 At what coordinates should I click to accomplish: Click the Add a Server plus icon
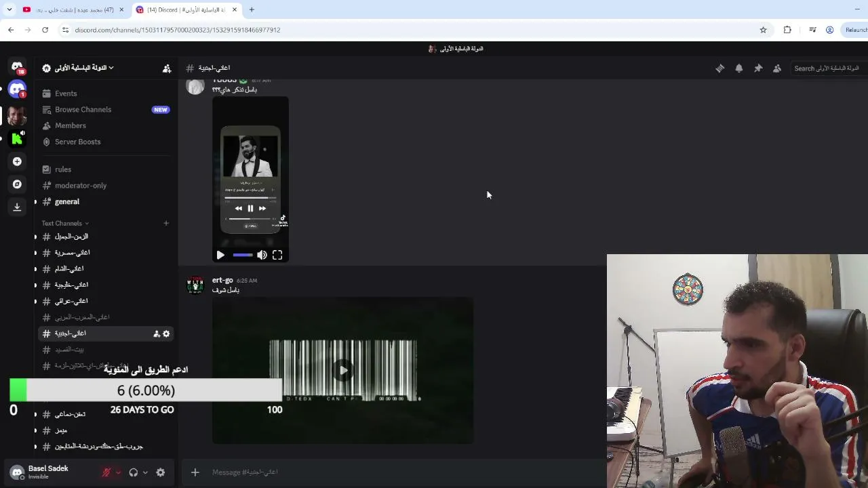click(x=17, y=161)
